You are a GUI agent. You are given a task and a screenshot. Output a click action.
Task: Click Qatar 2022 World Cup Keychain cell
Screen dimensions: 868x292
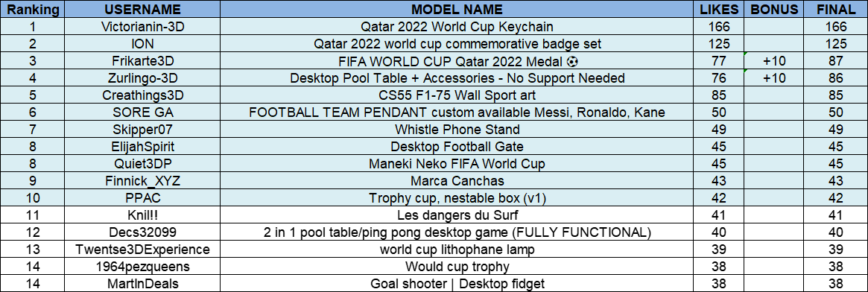pos(457,27)
